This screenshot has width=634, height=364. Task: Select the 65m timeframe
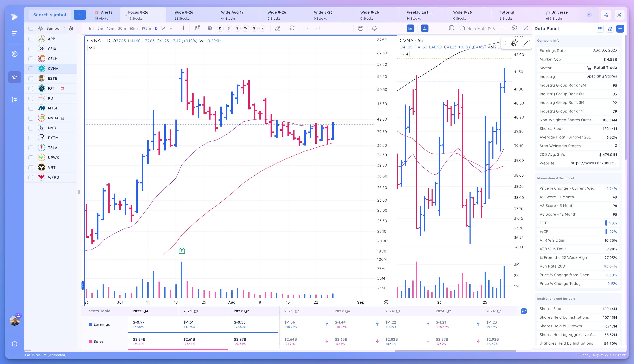pos(134,28)
